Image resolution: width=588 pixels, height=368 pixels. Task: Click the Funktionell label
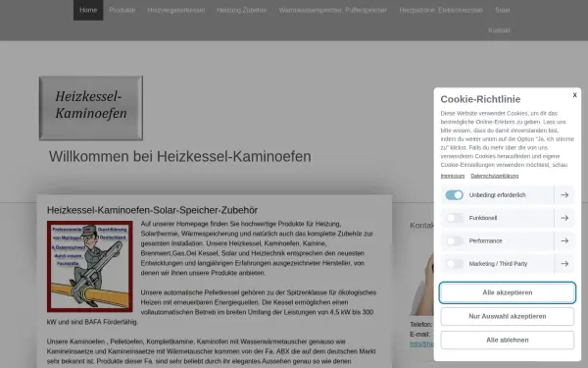click(x=483, y=218)
